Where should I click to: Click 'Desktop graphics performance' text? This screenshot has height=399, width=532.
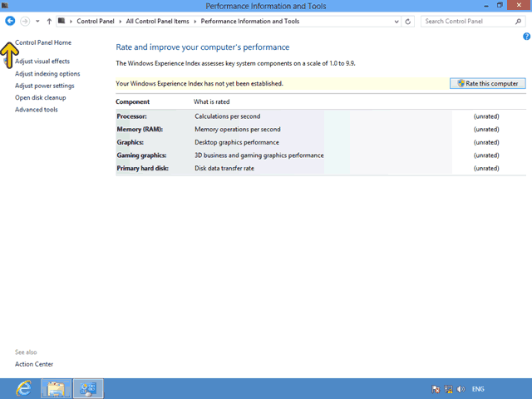click(237, 142)
